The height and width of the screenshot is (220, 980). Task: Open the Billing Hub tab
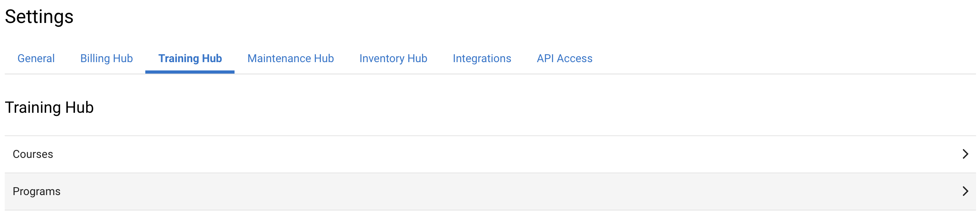(x=107, y=59)
